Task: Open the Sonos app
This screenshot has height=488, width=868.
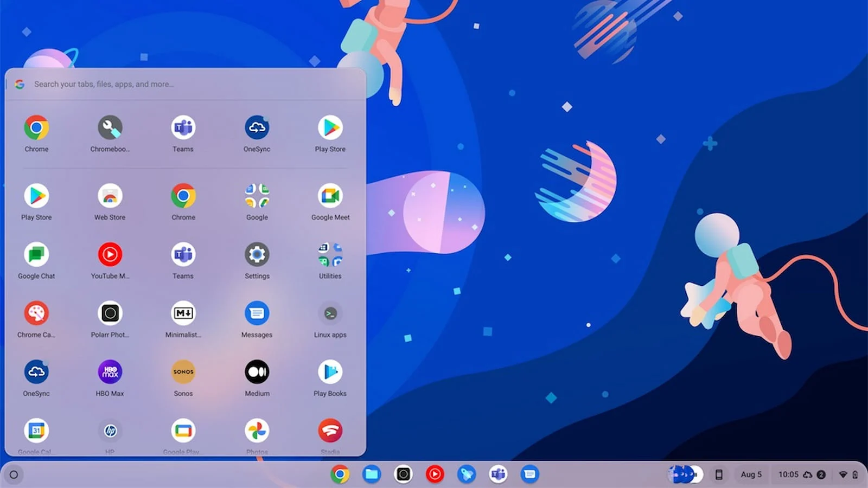Action: pyautogui.click(x=183, y=372)
